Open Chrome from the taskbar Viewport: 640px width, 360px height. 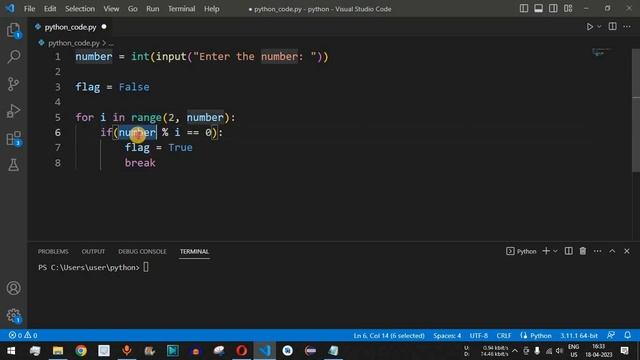[81, 351]
